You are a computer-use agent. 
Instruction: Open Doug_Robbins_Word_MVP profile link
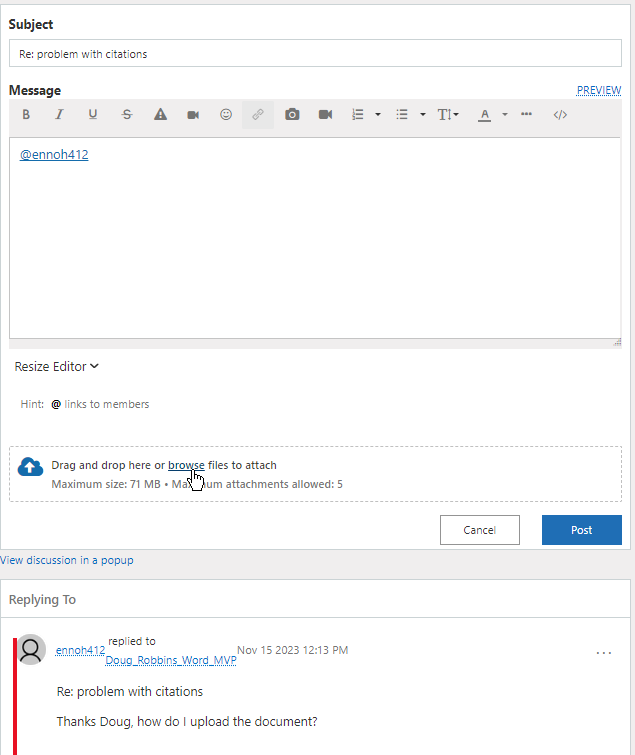171,660
